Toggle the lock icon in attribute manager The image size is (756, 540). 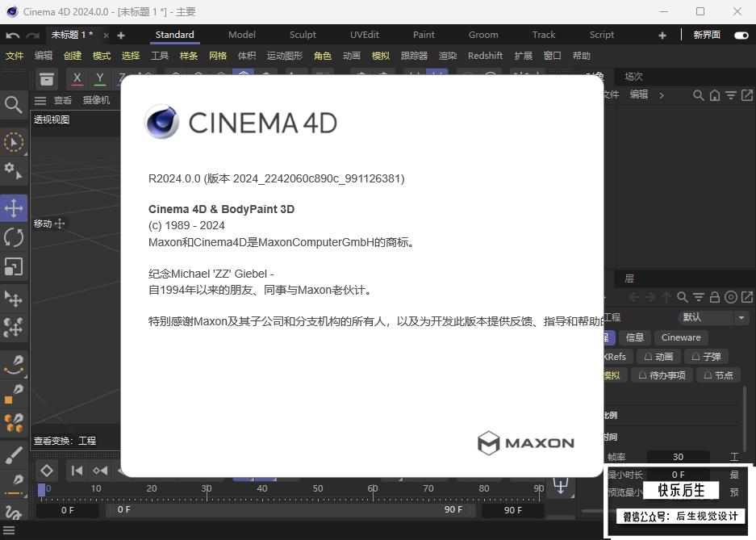coord(715,297)
